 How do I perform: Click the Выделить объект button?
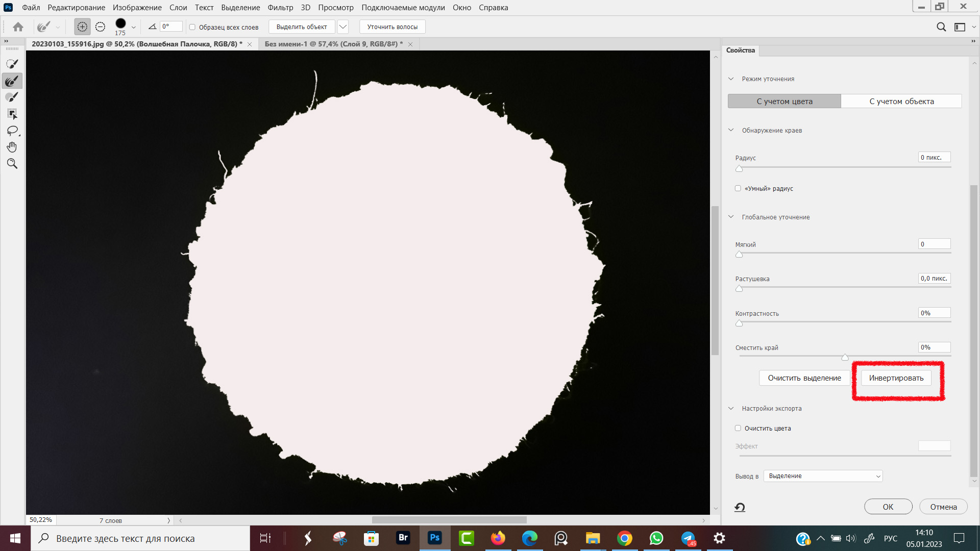point(302,27)
